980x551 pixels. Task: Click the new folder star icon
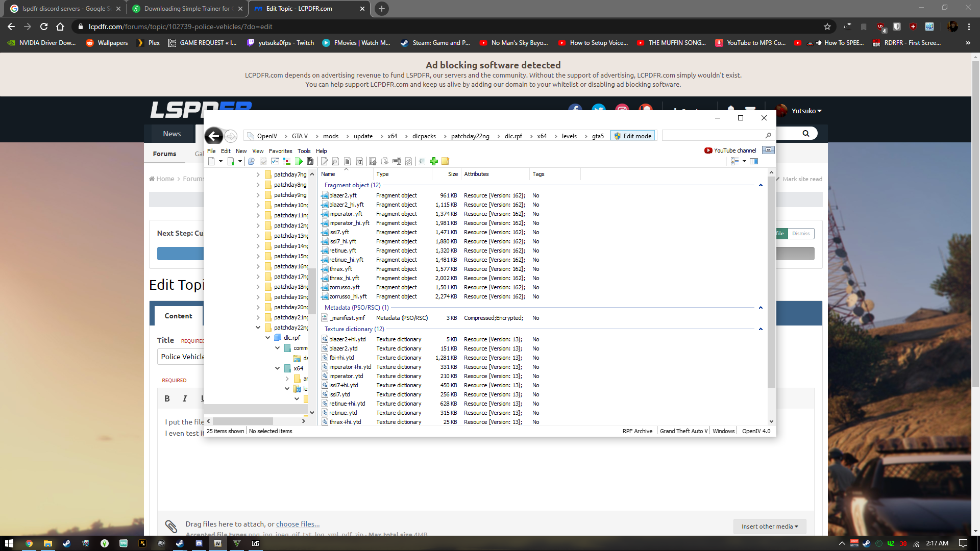(445, 161)
